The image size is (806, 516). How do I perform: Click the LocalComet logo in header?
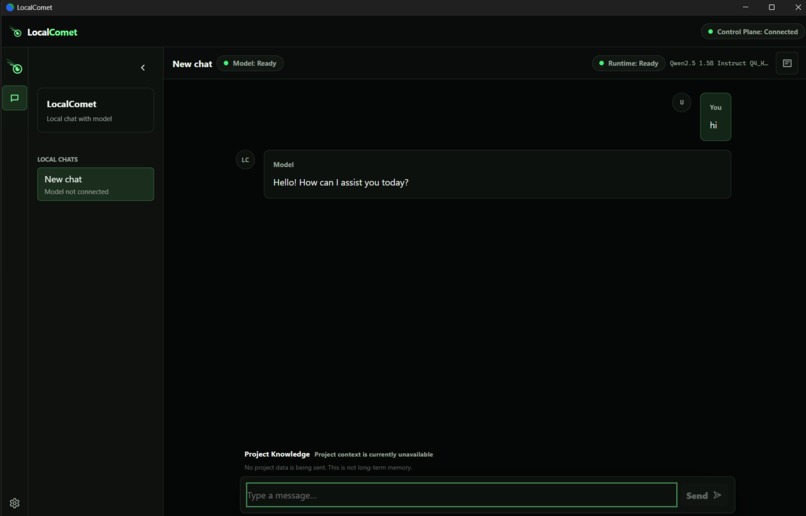coord(44,32)
